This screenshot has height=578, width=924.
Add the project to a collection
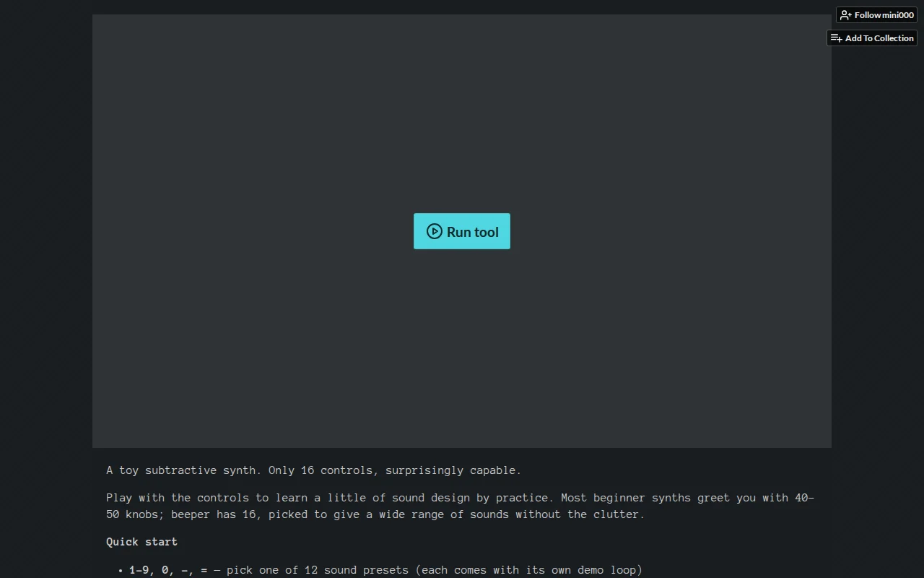click(x=872, y=38)
